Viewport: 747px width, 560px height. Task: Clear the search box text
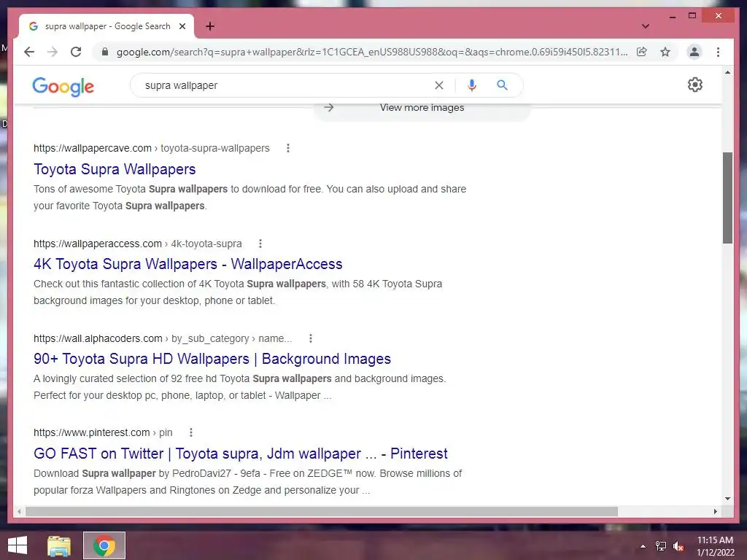click(438, 85)
